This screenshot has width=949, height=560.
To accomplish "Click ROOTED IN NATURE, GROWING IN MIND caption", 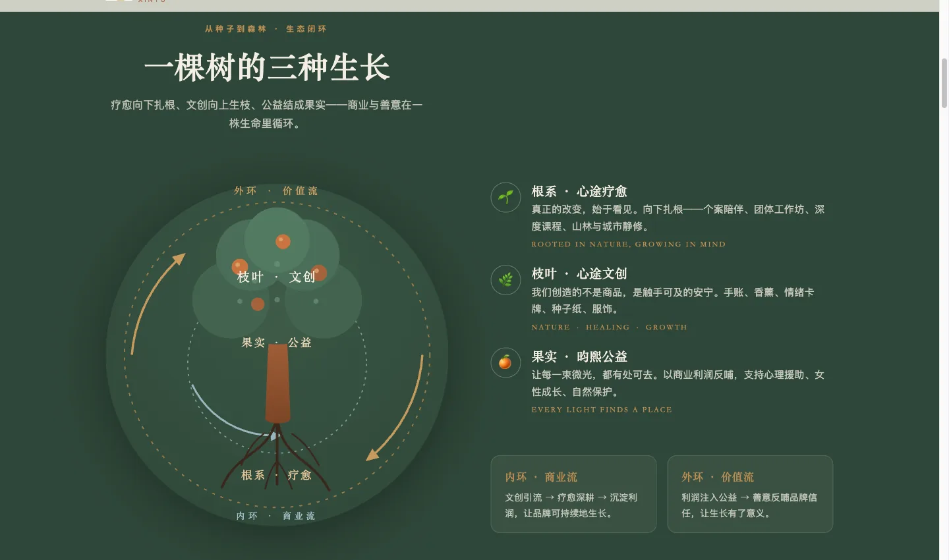I will click(x=629, y=244).
